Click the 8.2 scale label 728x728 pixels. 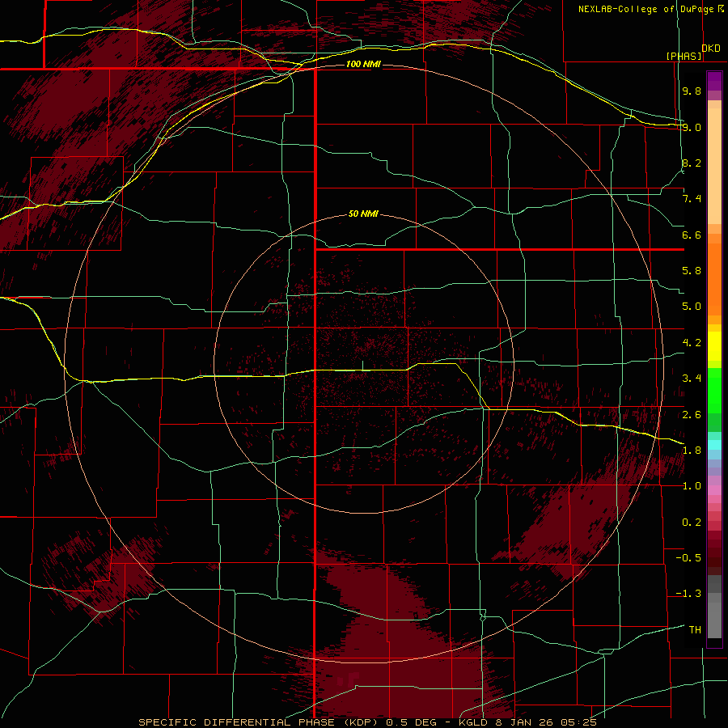(x=692, y=163)
